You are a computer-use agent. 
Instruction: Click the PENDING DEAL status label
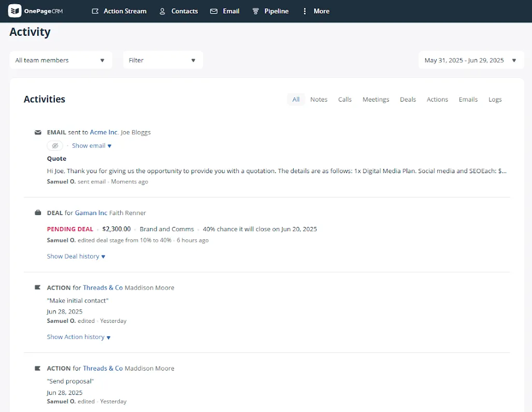(70, 229)
